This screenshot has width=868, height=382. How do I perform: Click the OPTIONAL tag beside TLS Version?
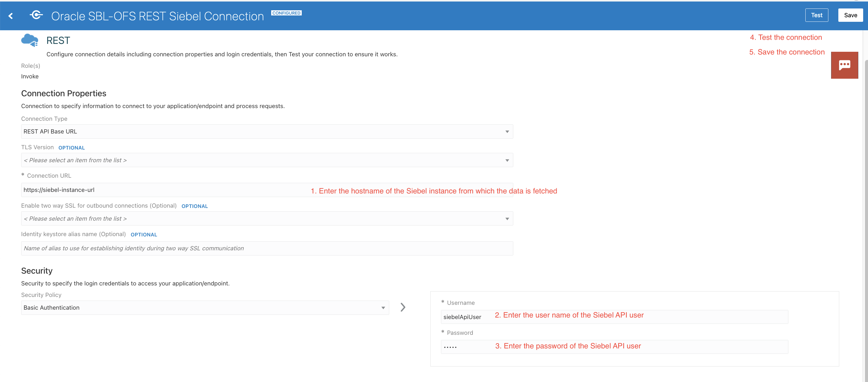coord(71,148)
